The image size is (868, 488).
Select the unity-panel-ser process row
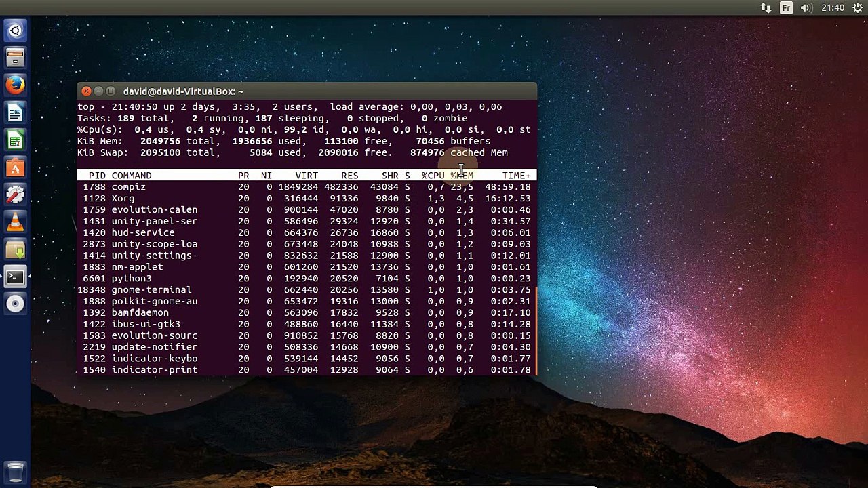point(307,222)
